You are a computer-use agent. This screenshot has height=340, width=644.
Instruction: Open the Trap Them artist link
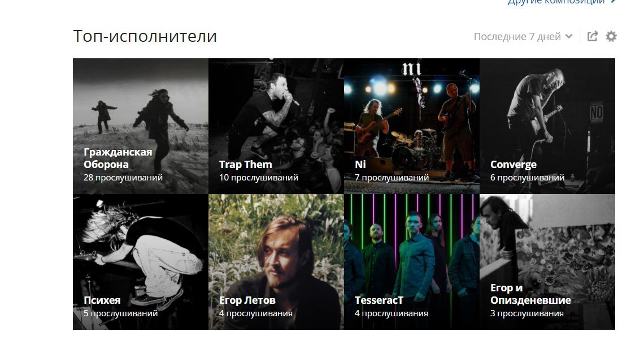point(246,165)
